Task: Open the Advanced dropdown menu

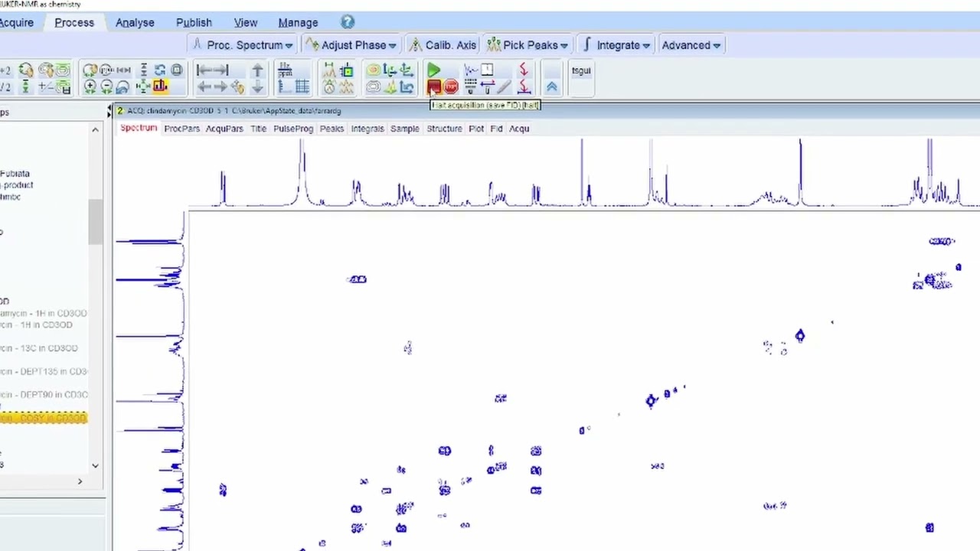Action: (691, 45)
